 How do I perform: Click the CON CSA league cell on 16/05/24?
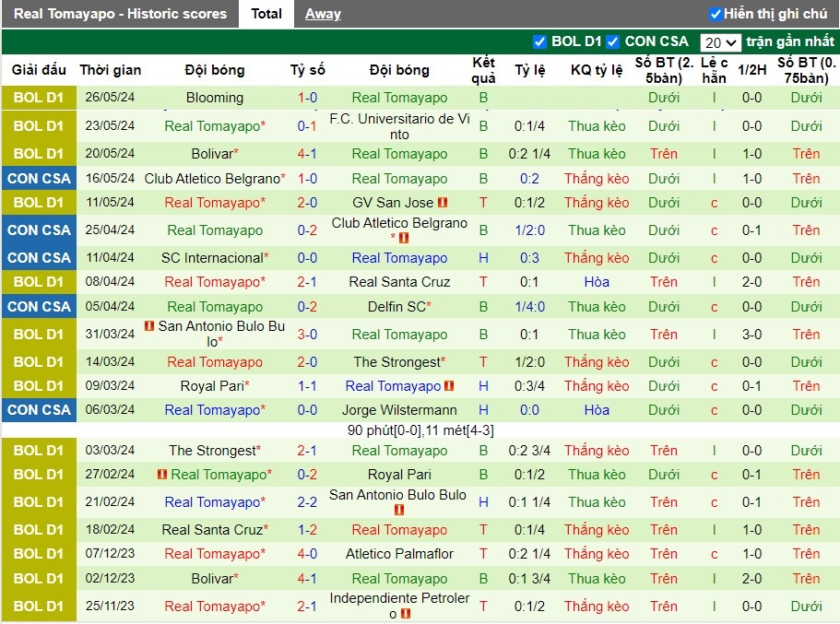coord(39,179)
